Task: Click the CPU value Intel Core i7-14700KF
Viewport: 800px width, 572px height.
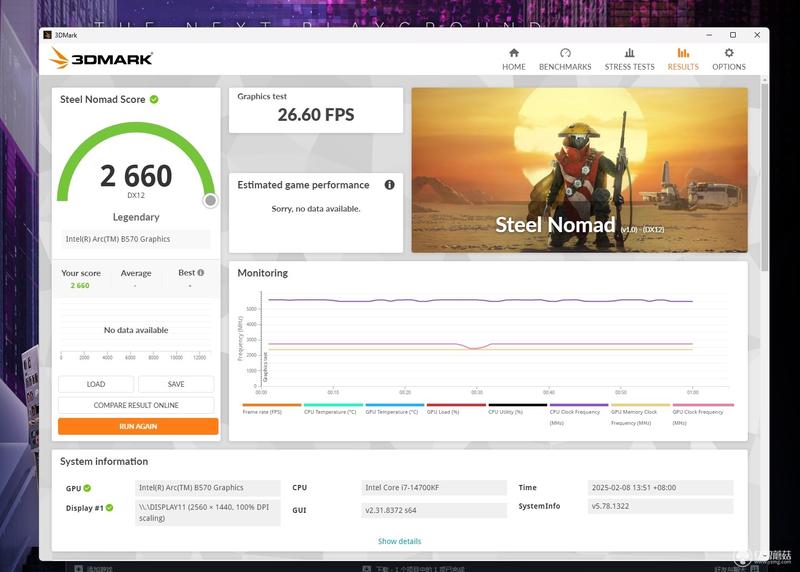Action: pyautogui.click(x=434, y=488)
